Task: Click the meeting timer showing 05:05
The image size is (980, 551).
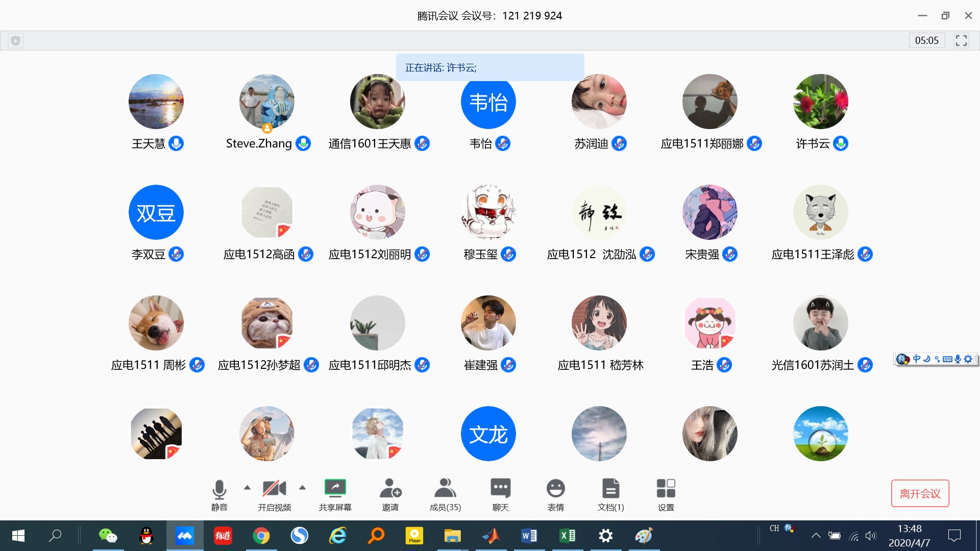Action: [x=926, y=40]
